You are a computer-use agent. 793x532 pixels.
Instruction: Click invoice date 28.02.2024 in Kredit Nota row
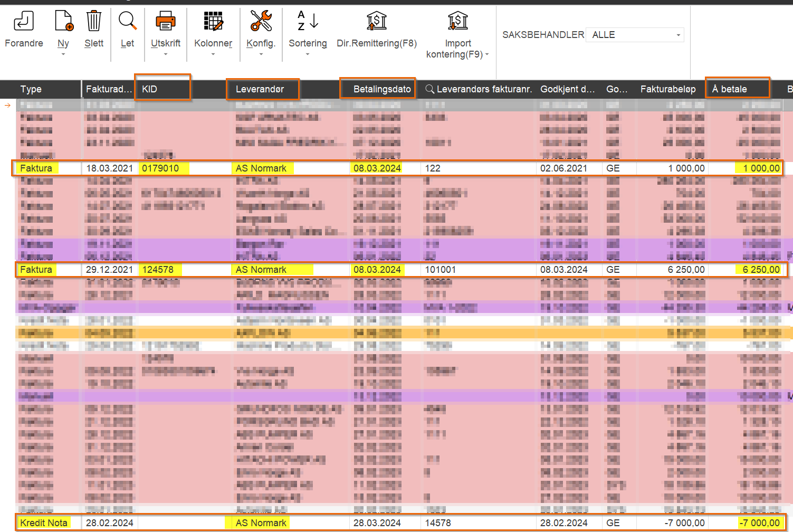[109, 523]
